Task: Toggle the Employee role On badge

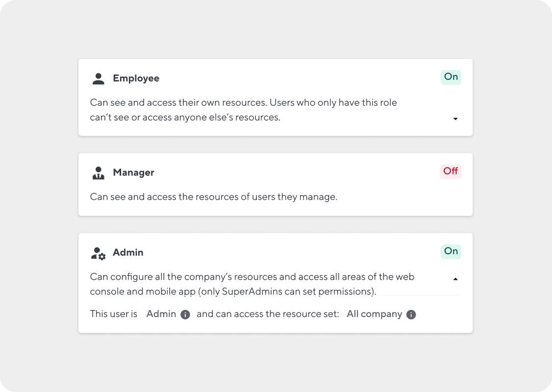Action: 451,77
